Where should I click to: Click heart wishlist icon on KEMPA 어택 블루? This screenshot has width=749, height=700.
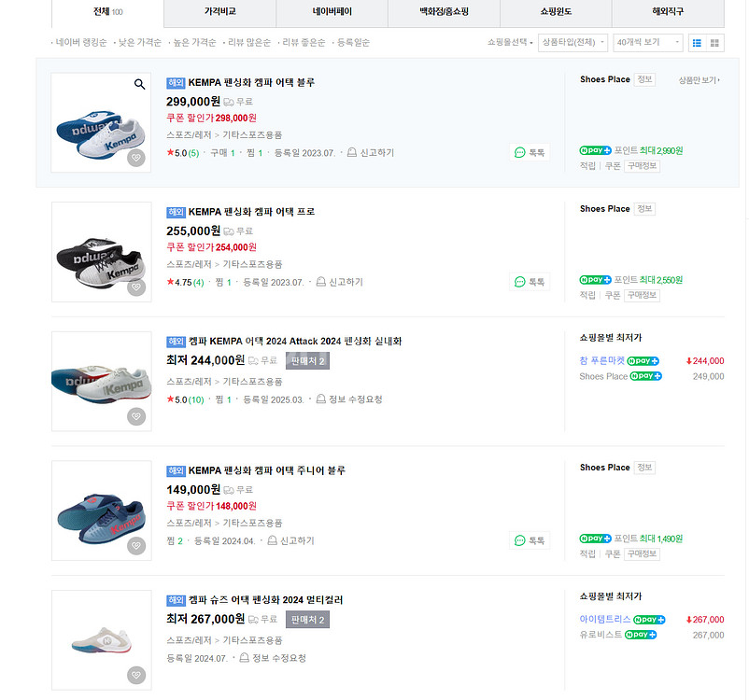(136, 158)
